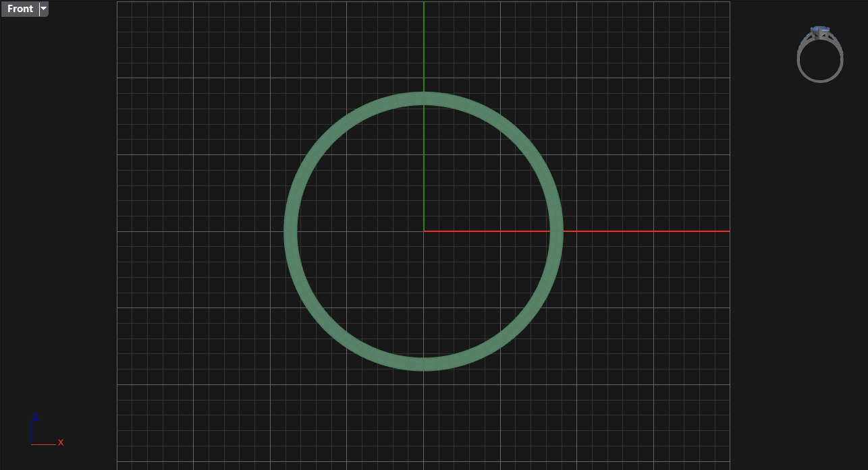Image resolution: width=868 pixels, height=470 pixels.
Task: Open the Front viewport dropdown arrow menu
Action: click(x=44, y=9)
